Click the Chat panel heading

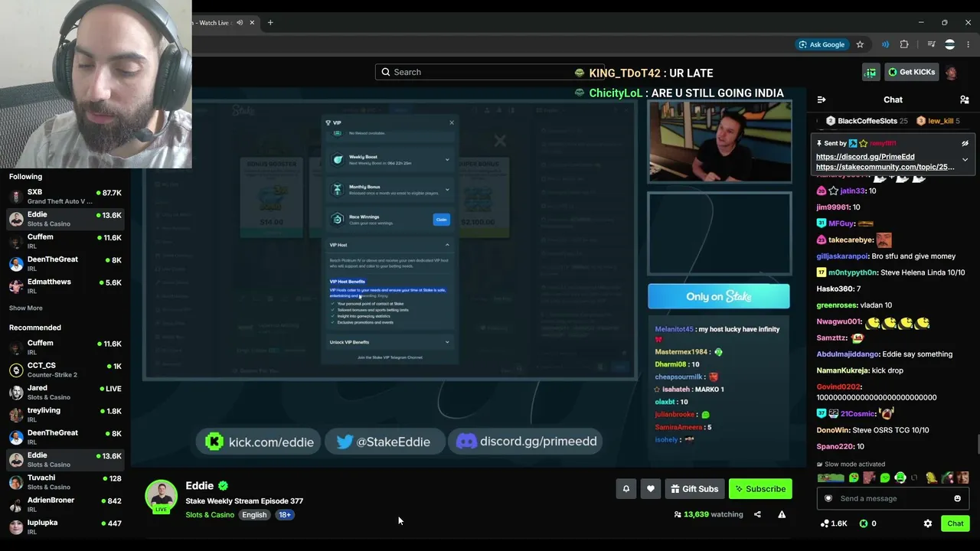click(893, 99)
